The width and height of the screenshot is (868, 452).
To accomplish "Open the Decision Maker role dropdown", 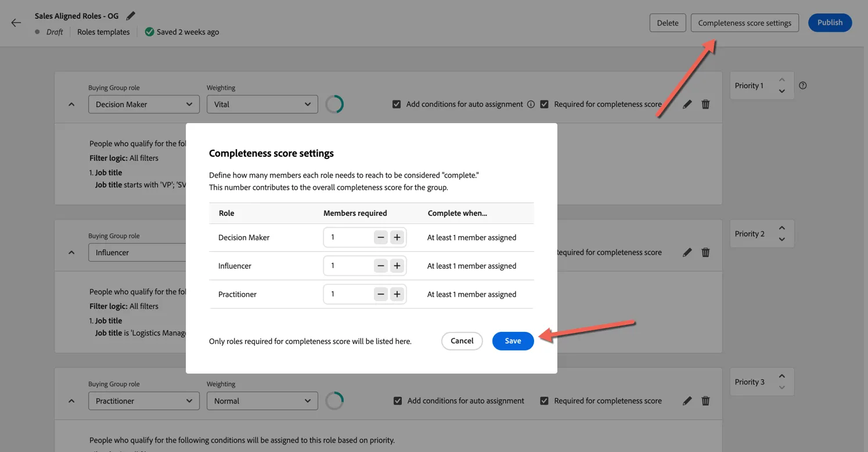I will (144, 104).
